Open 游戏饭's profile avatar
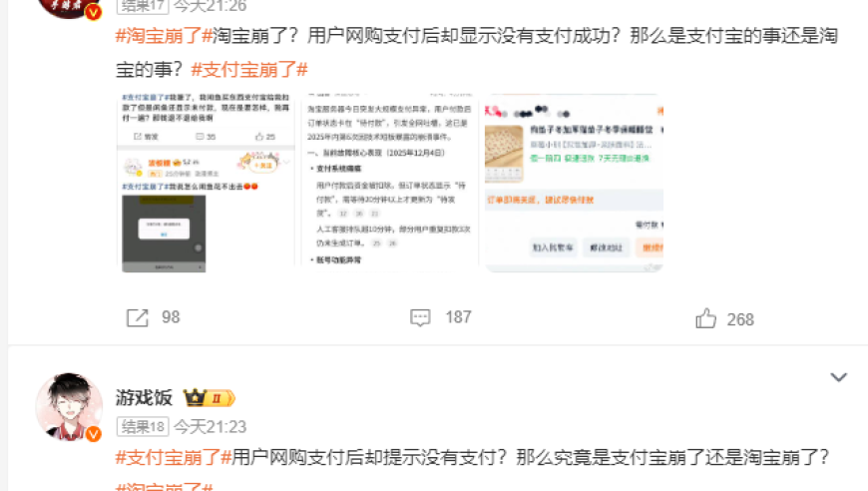 69,407
